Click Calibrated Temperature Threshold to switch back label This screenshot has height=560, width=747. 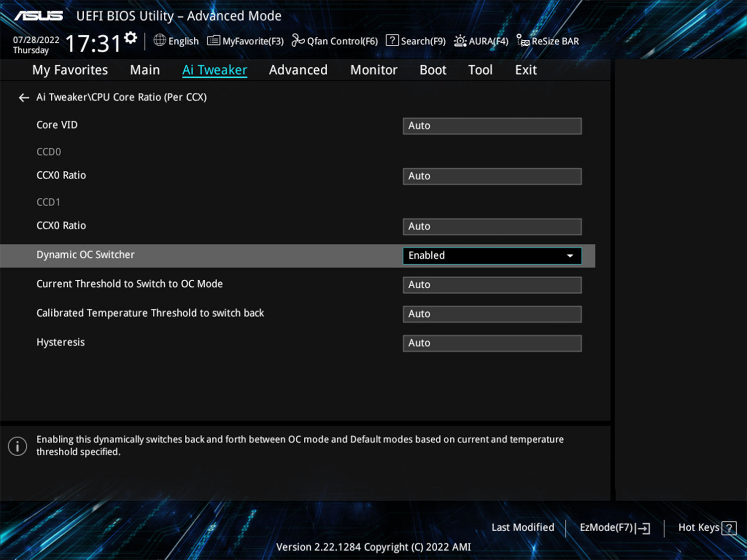pyautogui.click(x=150, y=313)
